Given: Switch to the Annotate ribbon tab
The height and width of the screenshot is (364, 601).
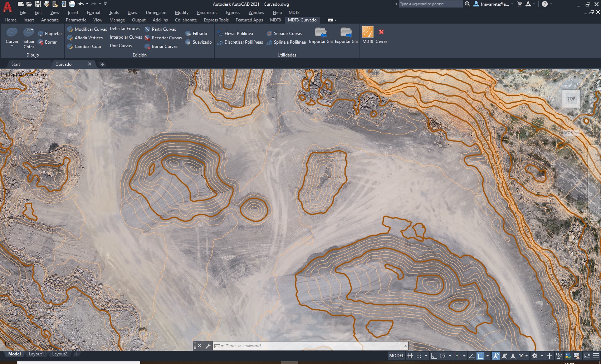Looking at the screenshot, I should (x=50, y=20).
